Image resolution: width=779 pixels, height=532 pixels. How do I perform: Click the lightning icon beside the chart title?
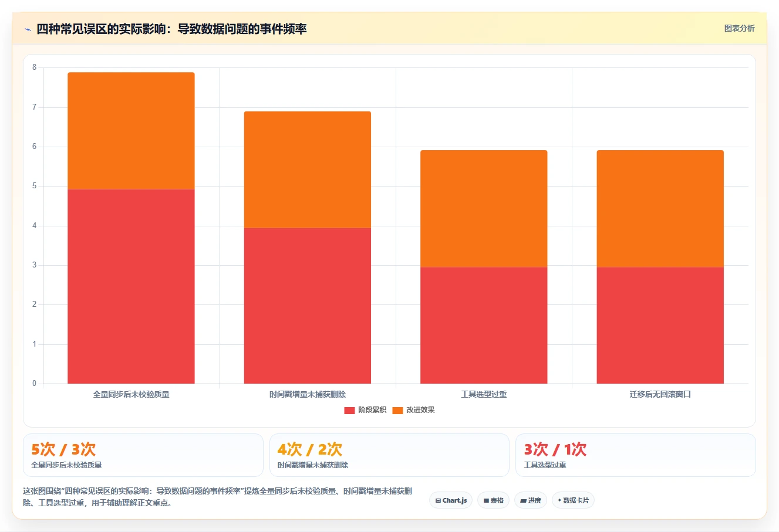[x=28, y=29]
